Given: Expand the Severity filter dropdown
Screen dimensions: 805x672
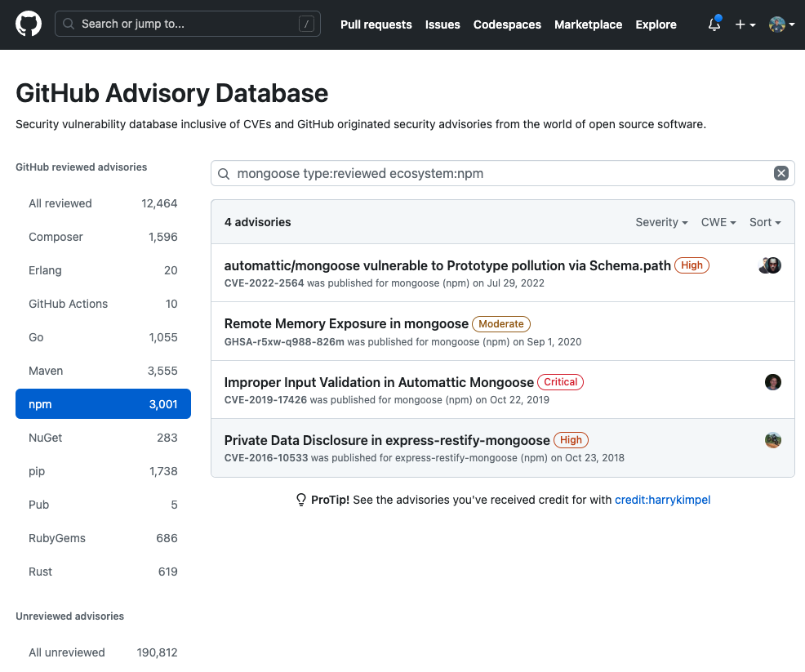Looking at the screenshot, I should (660, 222).
